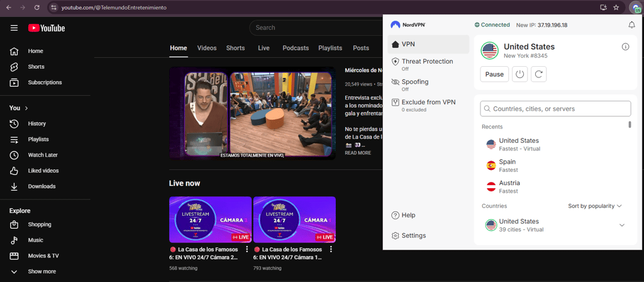Open the Cámara 2 livestream thumbnail
This screenshot has width=644, height=282.
210,220
